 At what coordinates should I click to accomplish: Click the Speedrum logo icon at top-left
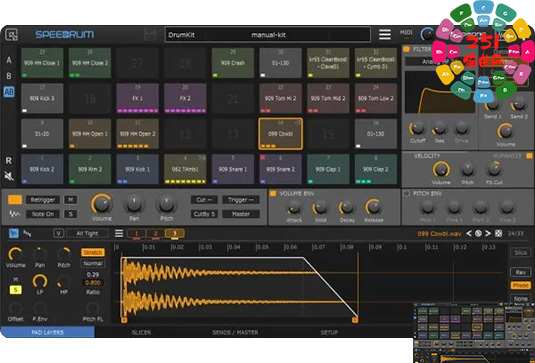(12, 34)
